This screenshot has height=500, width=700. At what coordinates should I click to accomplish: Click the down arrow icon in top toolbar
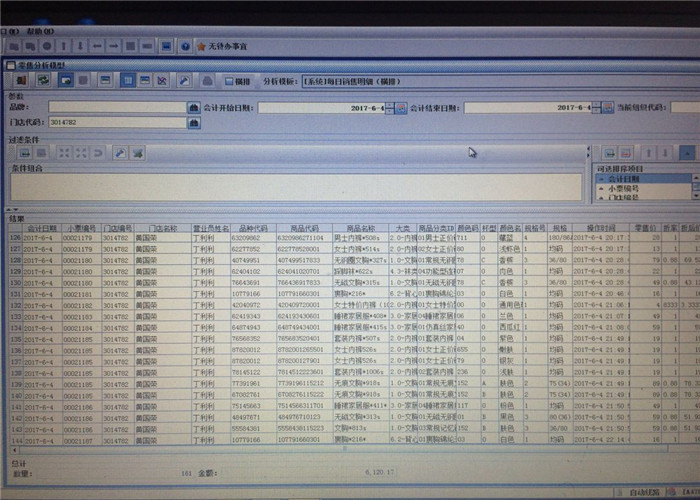point(81,46)
